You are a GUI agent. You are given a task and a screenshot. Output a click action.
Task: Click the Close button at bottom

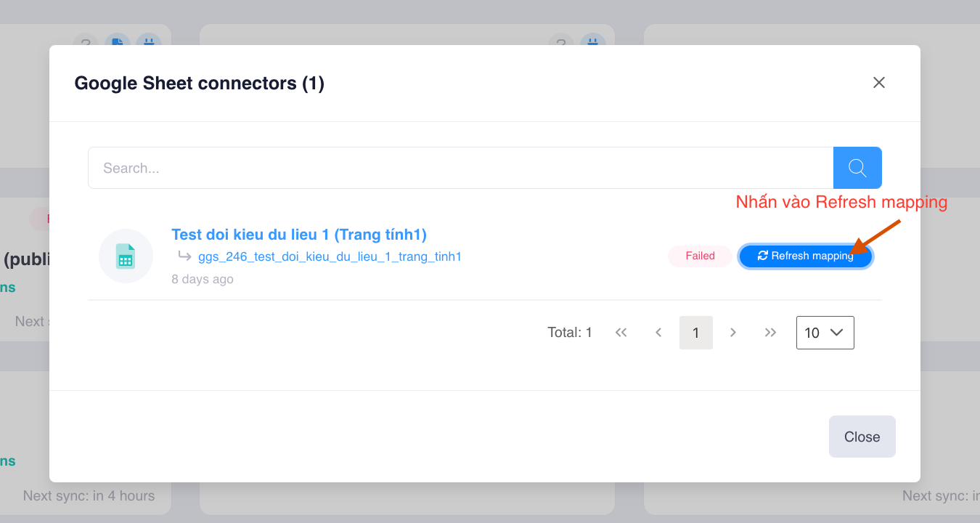coord(862,437)
